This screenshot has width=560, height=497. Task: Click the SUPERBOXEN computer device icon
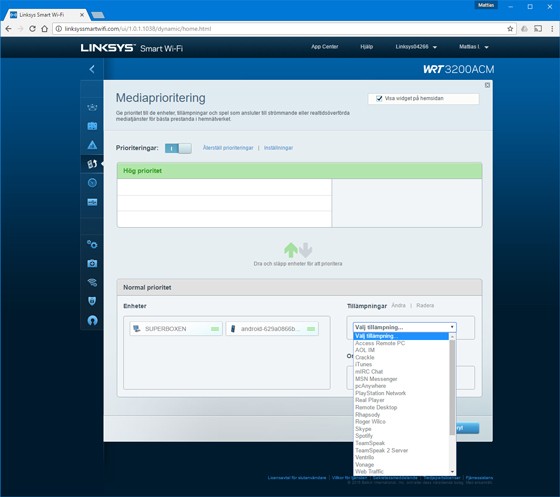coord(136,328)
